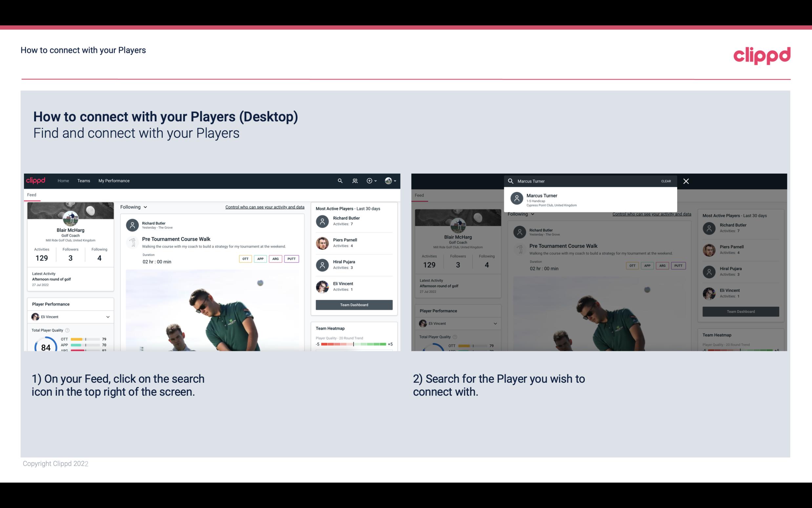Screen dimensions: 812x508
Task: Click Control who can see activity link
Action: (x=264, y=207)
